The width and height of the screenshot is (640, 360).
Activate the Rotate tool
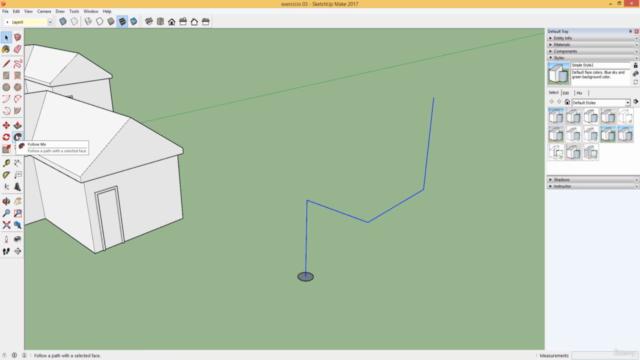pyautogui.click(x=6, y=137)
